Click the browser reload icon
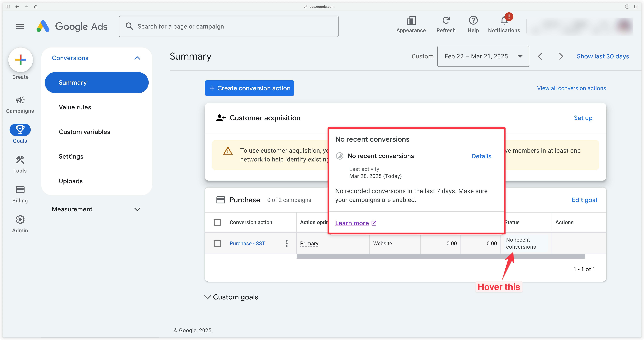644x340 pixels. click(36, 7)
